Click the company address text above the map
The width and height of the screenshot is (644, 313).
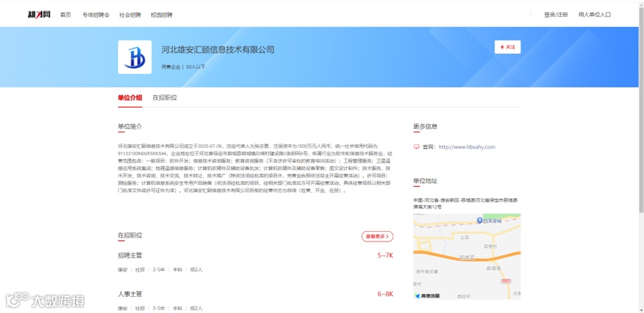(x=466, y=204)
